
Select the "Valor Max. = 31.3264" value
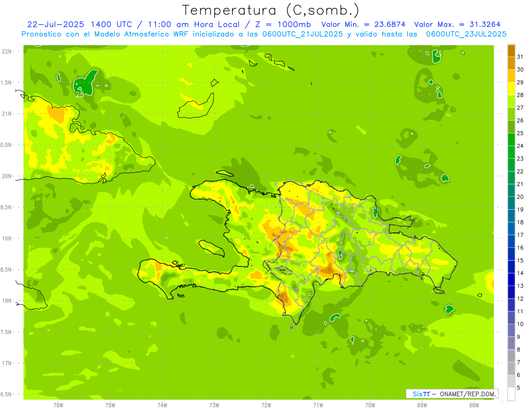pyautogui.click(x=457, y=24)
